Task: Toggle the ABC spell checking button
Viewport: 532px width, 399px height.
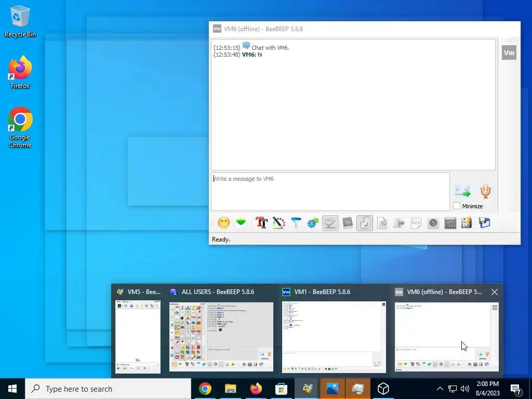Action: point(330,223)
